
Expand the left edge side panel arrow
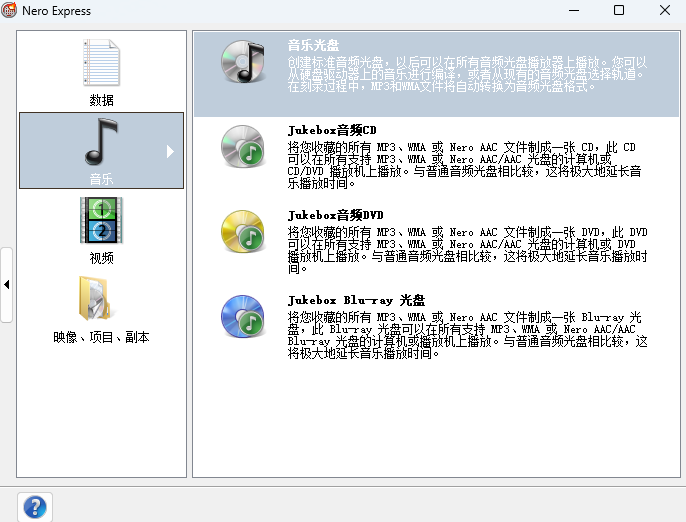pyautogui.click(x=6, y=285)
